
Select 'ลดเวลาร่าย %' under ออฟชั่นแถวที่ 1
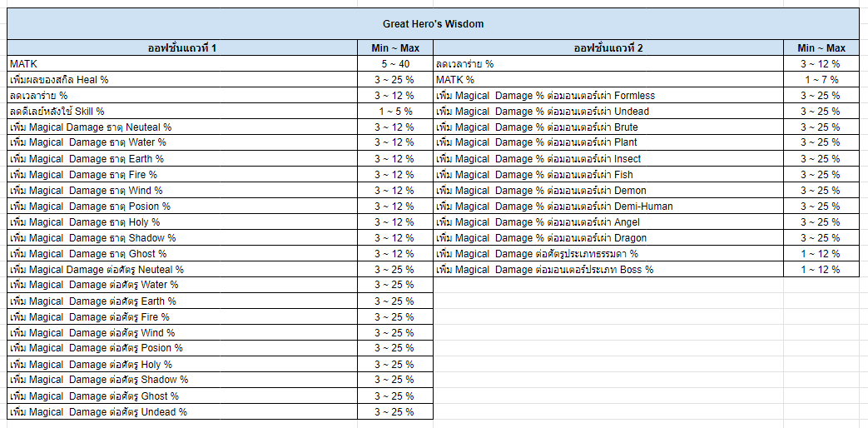click(182, 95)
